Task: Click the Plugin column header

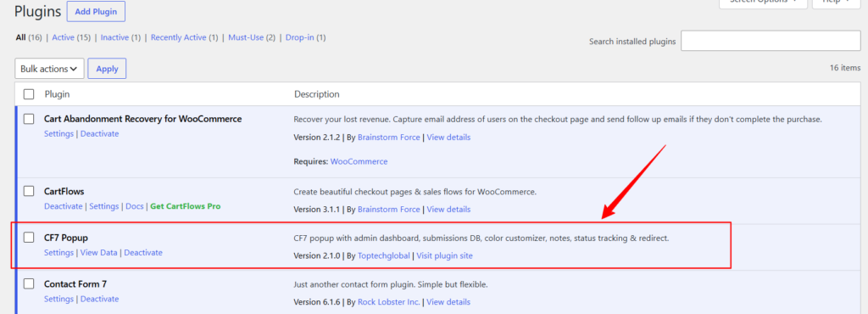Action: [x=57, y=94]
